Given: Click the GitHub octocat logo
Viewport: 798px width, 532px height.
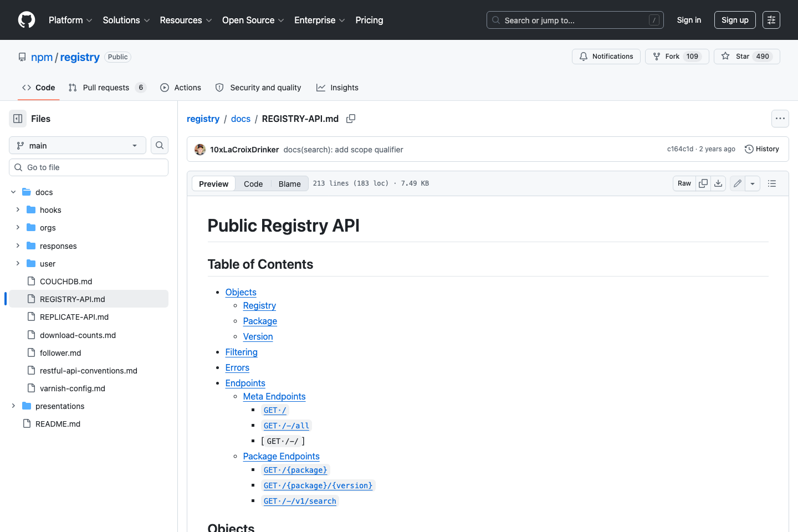Looking at the screenshot, I should tap(26, 20).
